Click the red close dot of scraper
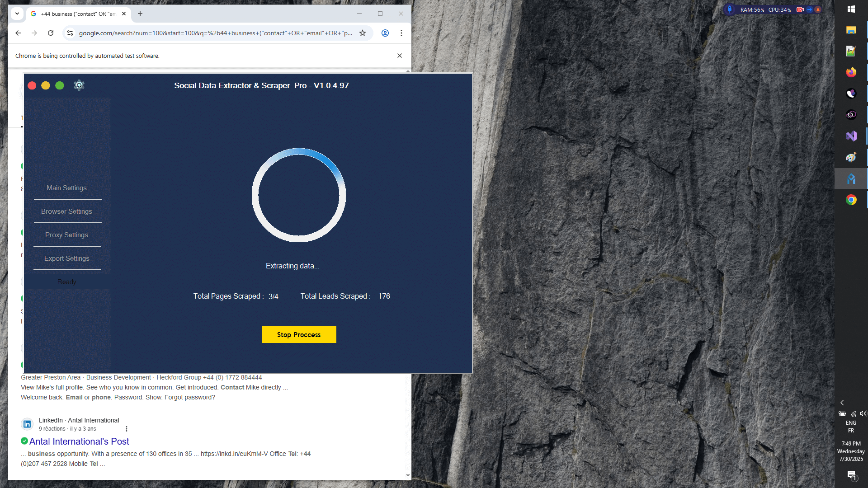This screenshot has width=868, height=488. click(x=32, y=86)
